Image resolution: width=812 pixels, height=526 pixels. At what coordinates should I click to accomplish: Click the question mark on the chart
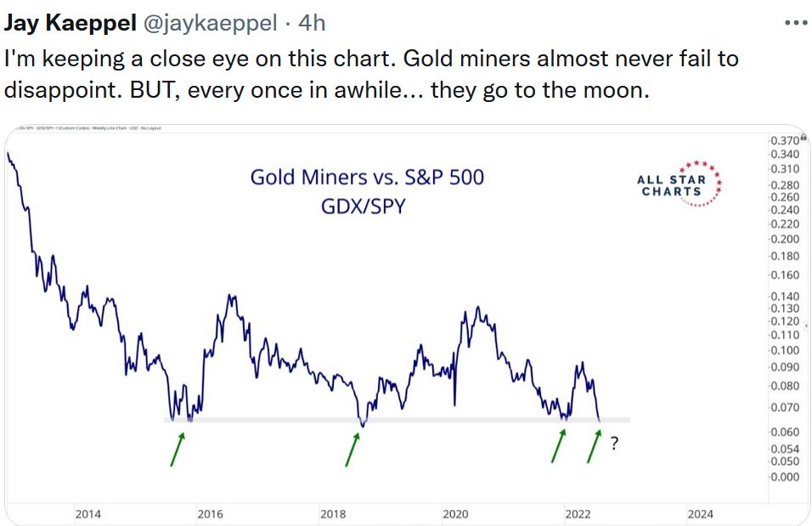pos(614,442)
